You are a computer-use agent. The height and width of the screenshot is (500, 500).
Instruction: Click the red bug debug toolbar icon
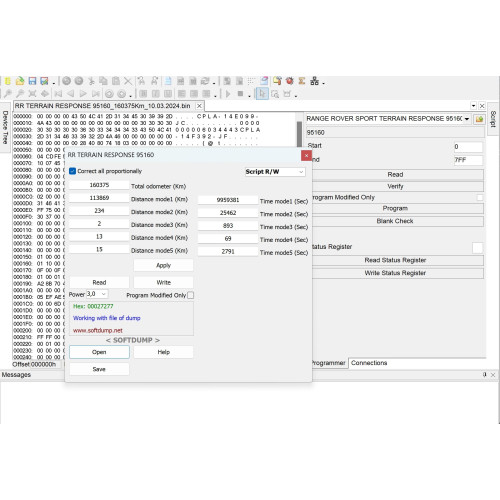tap(290, 81)
